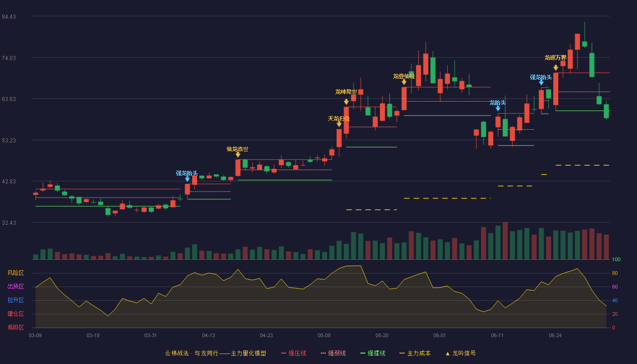The height and width of the screenshot is (364, 637).
Task: Click the blue arrow under June's 强龙抬头
Action: tap(541, 82)
